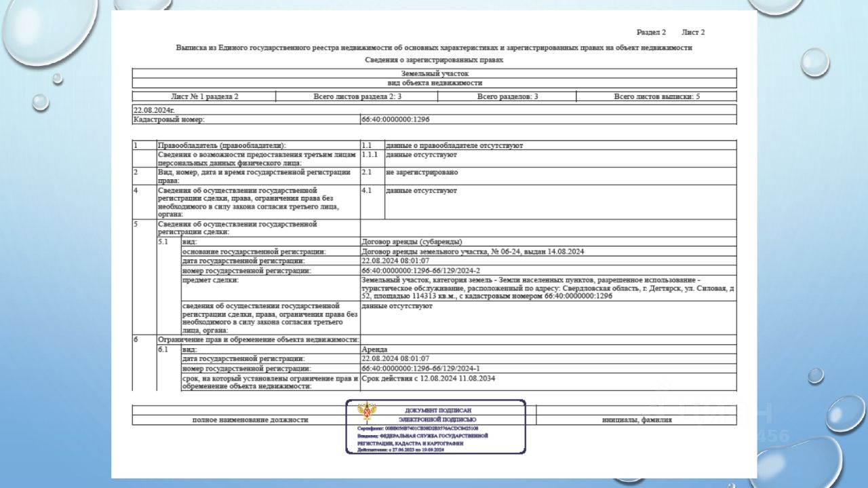Click the '1.1.1' cell
This screenshot has width=868, height=488.
372,159
